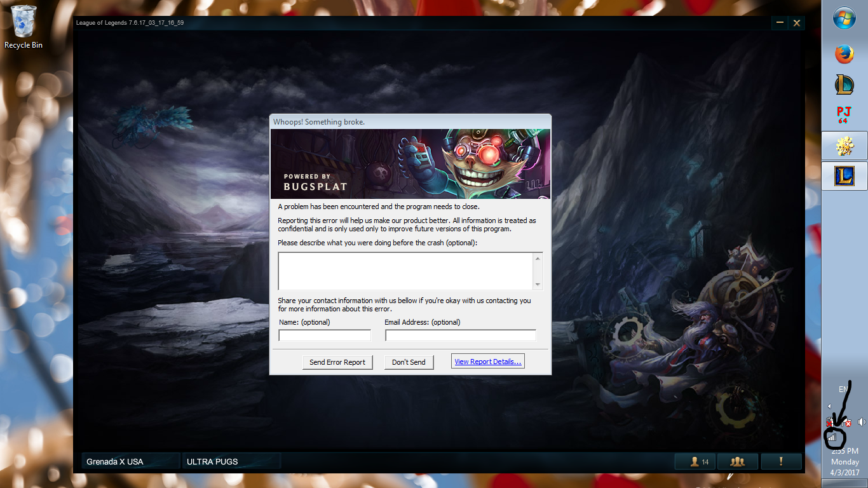Open the Recycle Bin desktop icon

pos(24,27)
